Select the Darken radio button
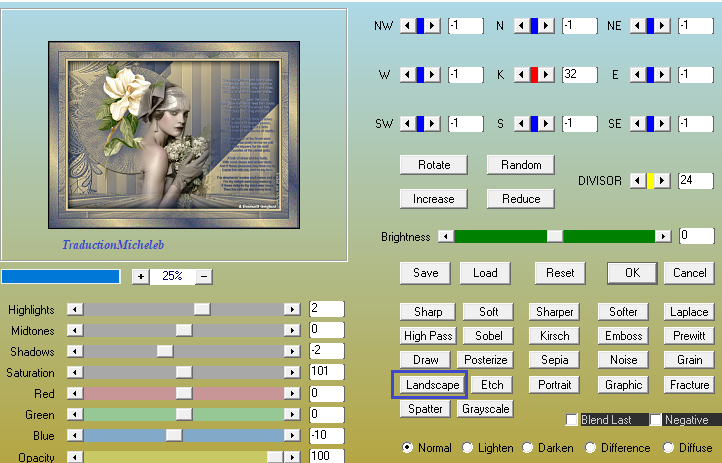The width and height of the screenshot is (722, 463). coord(528,447)
